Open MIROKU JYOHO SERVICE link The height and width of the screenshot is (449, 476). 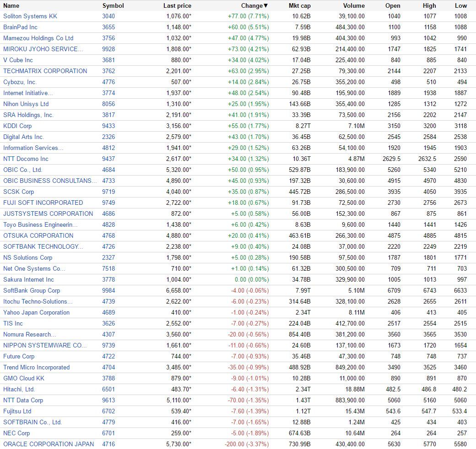point(43,49)
